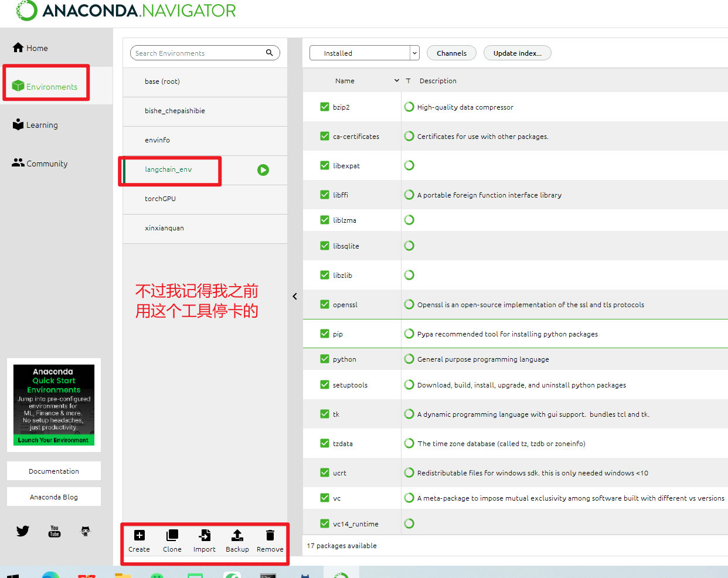The image size is (728, 578).
Task: Open the Community section
Action: pos(40,164)
